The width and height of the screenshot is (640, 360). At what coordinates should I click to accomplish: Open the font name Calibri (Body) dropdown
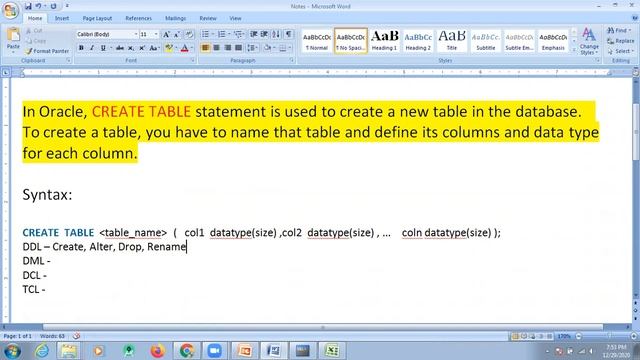point(136,35)
